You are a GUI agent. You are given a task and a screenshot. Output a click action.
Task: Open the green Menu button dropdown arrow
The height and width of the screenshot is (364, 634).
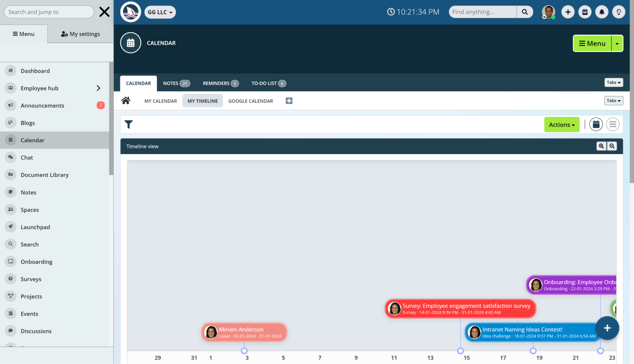coord(617,43)
